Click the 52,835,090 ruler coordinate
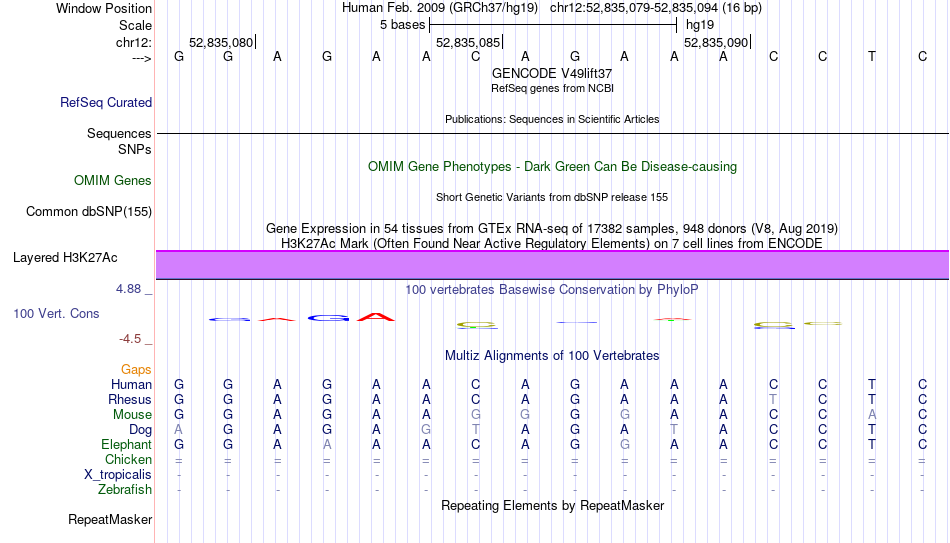Image resolution: width=950 pixels, height=543 pixels. [x=716, y=42]
